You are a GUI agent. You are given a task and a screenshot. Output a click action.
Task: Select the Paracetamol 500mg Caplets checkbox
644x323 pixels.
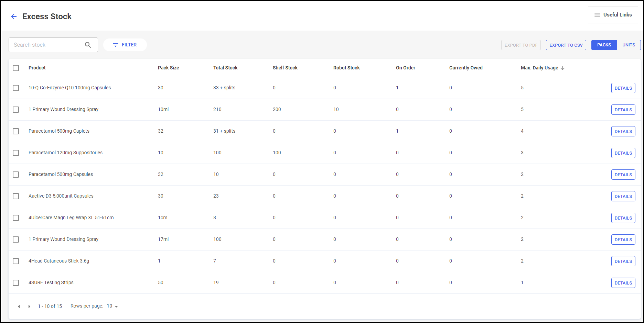tap(16, 131)
